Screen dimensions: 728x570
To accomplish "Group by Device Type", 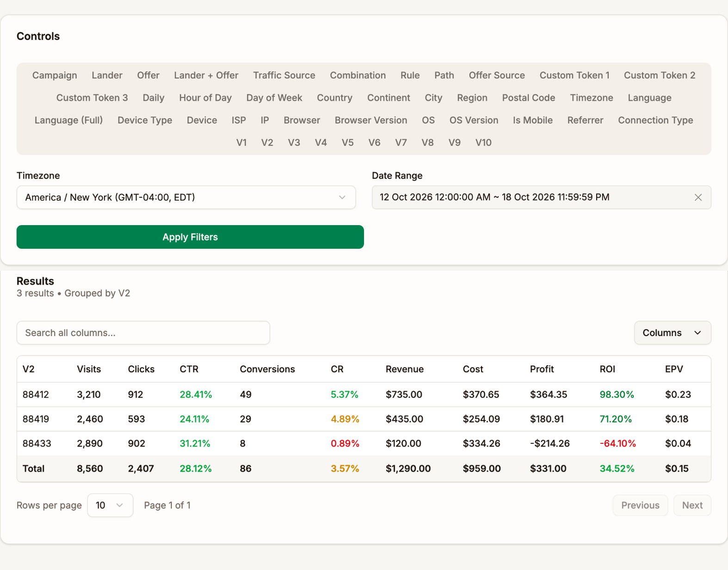I will point(145,120).
